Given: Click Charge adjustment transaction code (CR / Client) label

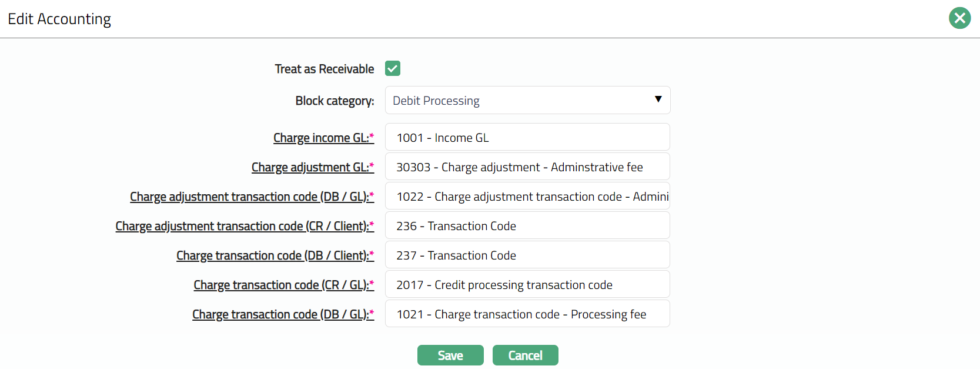Looking at the screenshot, I should (x=242, y=226).
